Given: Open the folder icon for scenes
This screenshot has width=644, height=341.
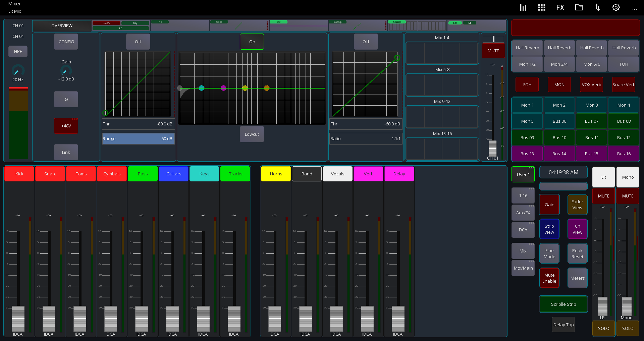Looking at the screenshot, I should coord(579,7).
